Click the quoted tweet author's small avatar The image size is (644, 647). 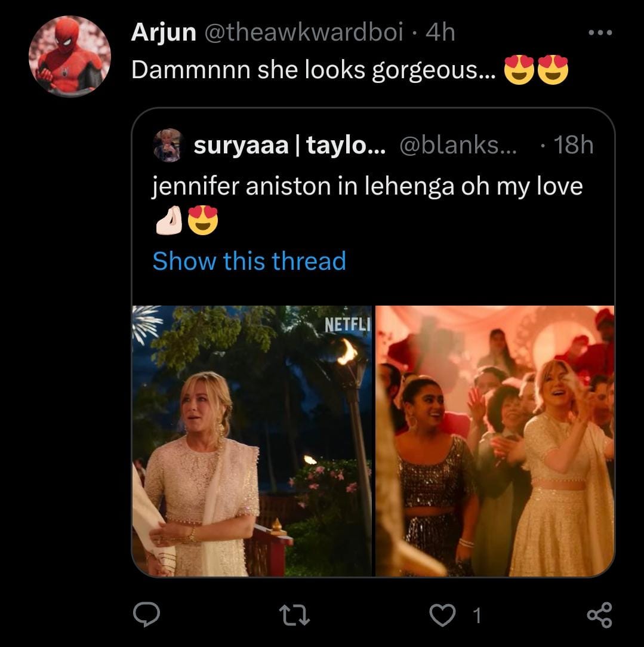tap(167, 145)
